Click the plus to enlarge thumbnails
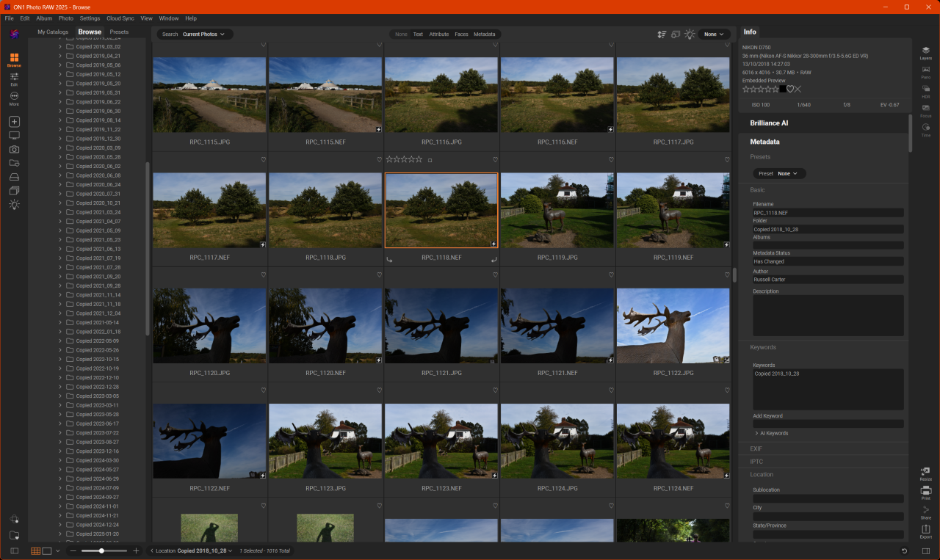The width and height of the screenshot is (940, 560). click(136, 550)
